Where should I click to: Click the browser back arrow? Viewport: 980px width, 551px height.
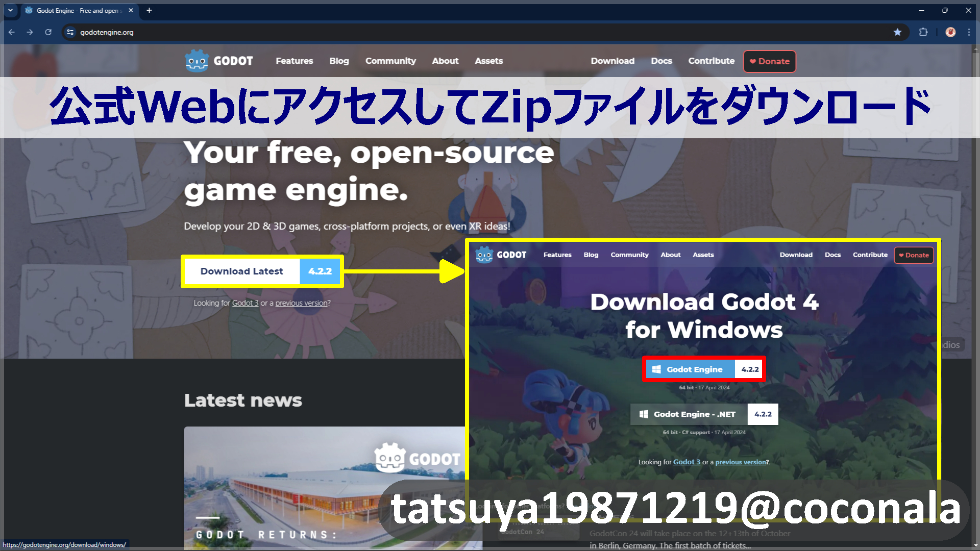tap(12, 32)
